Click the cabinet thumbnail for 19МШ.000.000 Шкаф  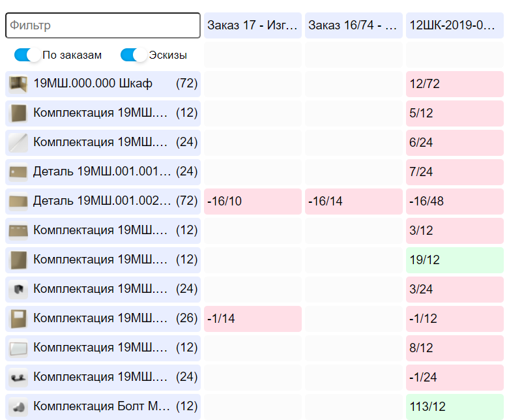coord(18,84)
